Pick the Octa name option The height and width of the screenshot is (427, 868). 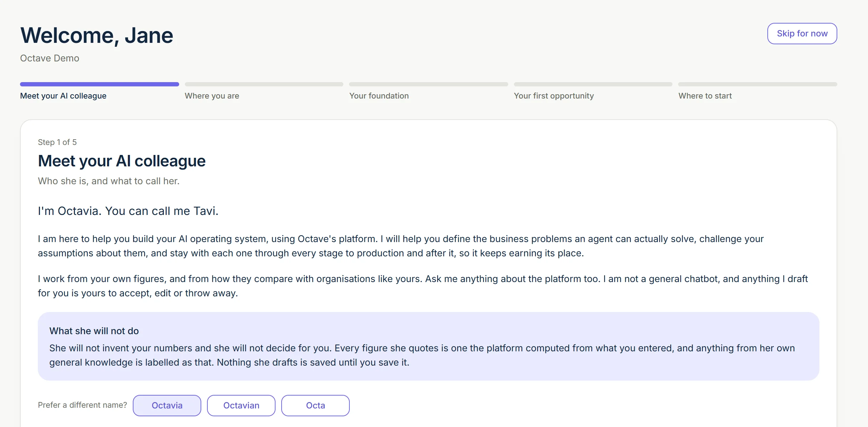[316, 405]
